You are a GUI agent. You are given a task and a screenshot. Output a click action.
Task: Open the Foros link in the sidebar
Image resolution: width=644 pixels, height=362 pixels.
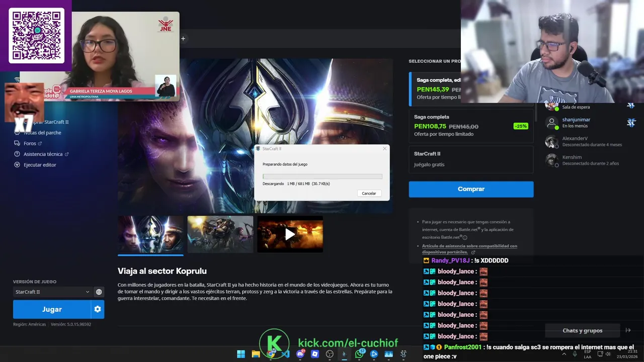click(x=30, y=143)
